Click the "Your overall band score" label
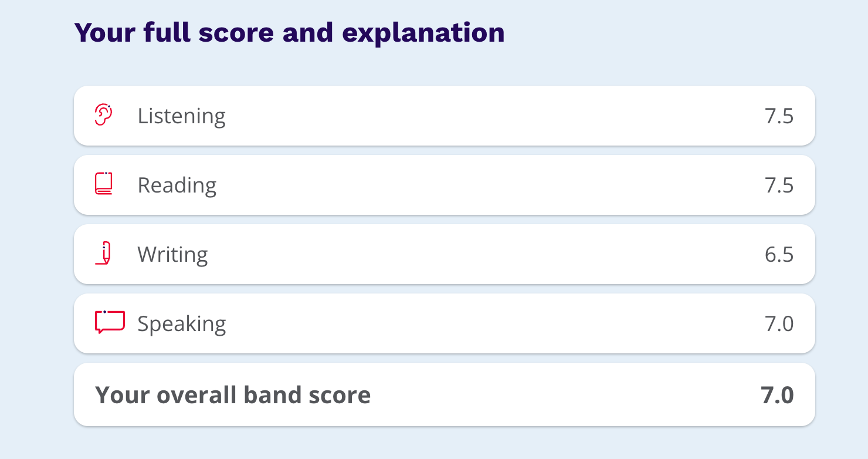 click(233, 395)
